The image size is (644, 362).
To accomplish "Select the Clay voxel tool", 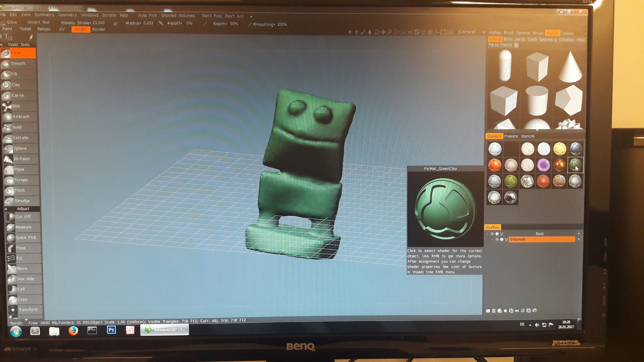I will [x=16, y=85].
